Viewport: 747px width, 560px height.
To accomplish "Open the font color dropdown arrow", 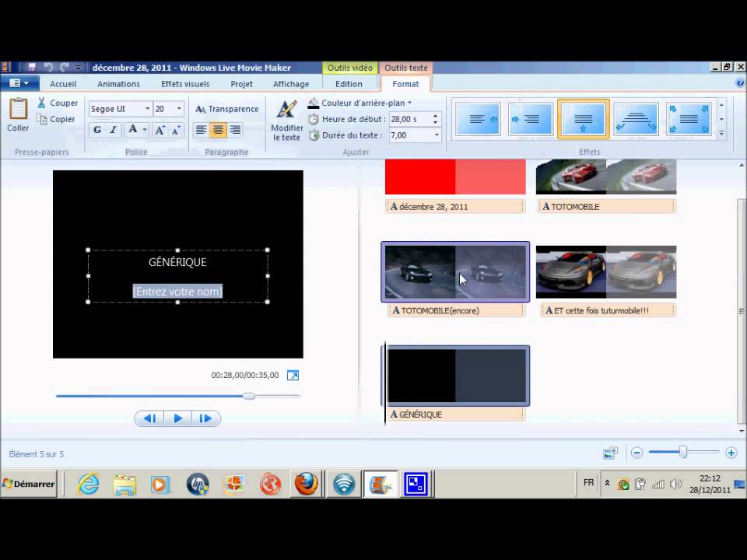I will [x=145, y=130].
